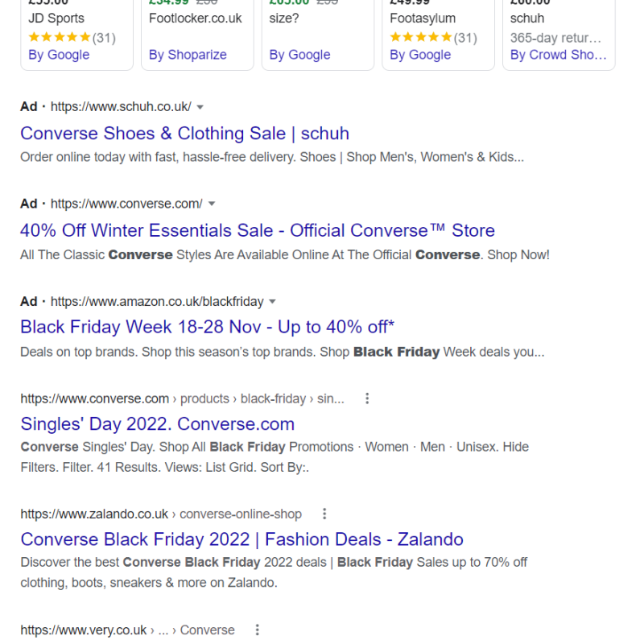Click By Google under Footasylum card

click(x=420, y=55)
